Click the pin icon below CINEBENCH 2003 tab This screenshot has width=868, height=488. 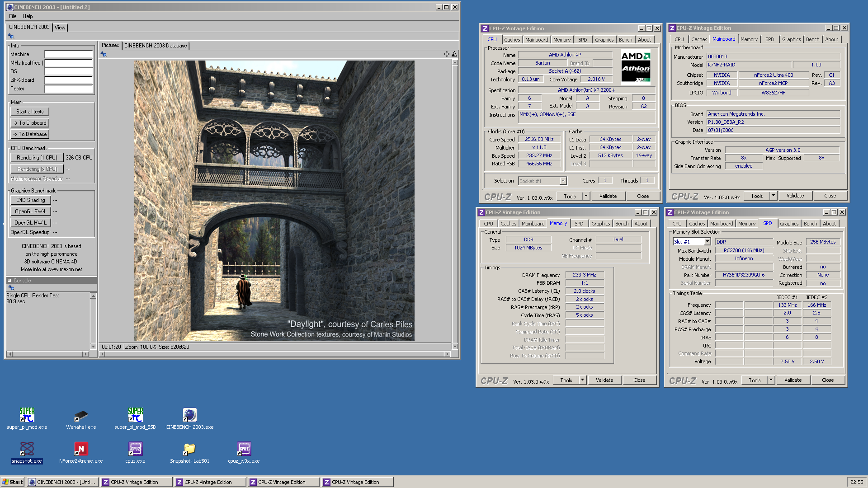[11, 36]
